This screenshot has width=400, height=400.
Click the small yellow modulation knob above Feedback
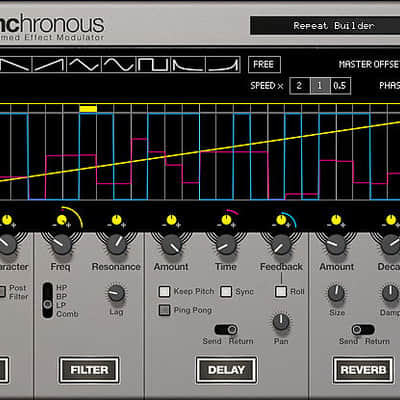point(281,220)
